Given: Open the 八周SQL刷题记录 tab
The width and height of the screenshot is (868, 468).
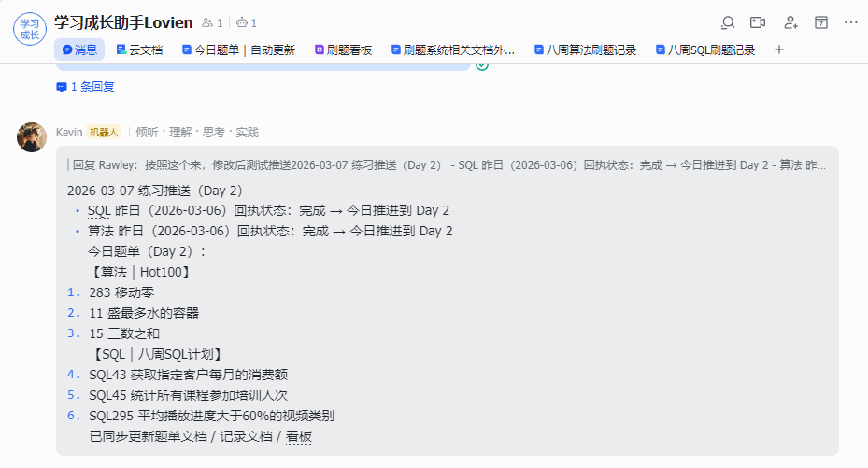Looking at the screenshot, I should (x=705, y=50).
